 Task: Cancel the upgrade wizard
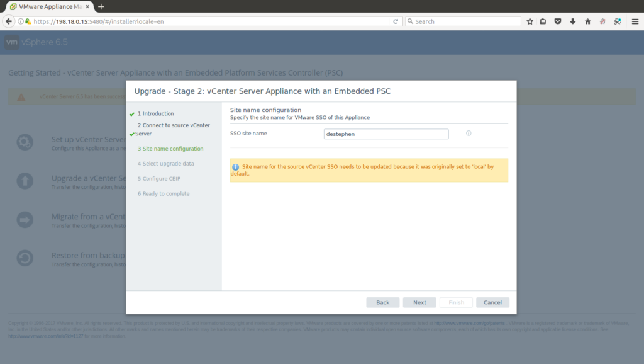[x=492, y=302]
